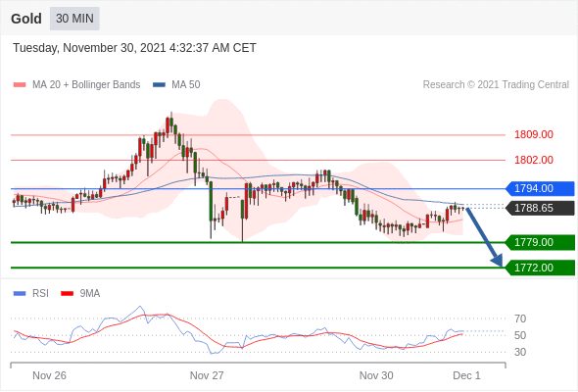Click the RSI 70 level label
578x392 pixels.
pyautogui.click(x=520, y=318)
